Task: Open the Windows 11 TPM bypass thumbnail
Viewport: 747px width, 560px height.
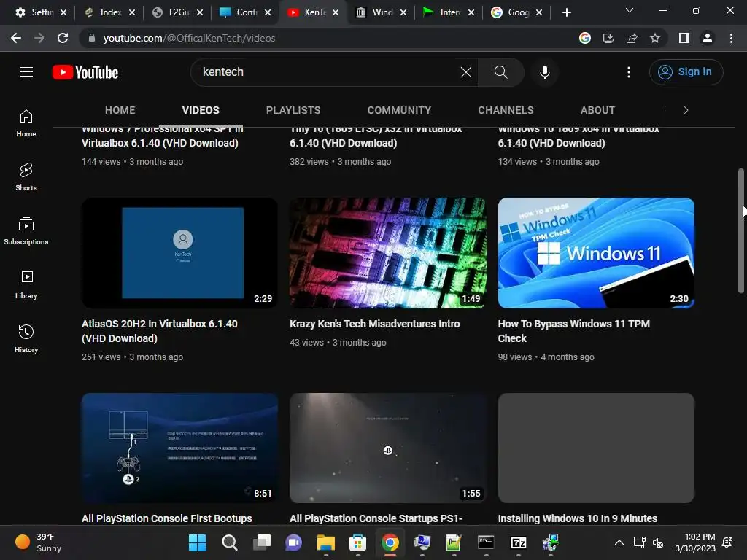Action: coord(596,253)
